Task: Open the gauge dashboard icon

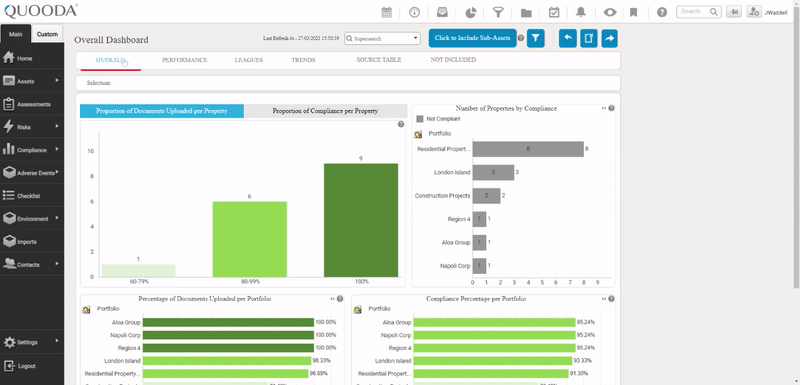Action: [x=414, y=12]
